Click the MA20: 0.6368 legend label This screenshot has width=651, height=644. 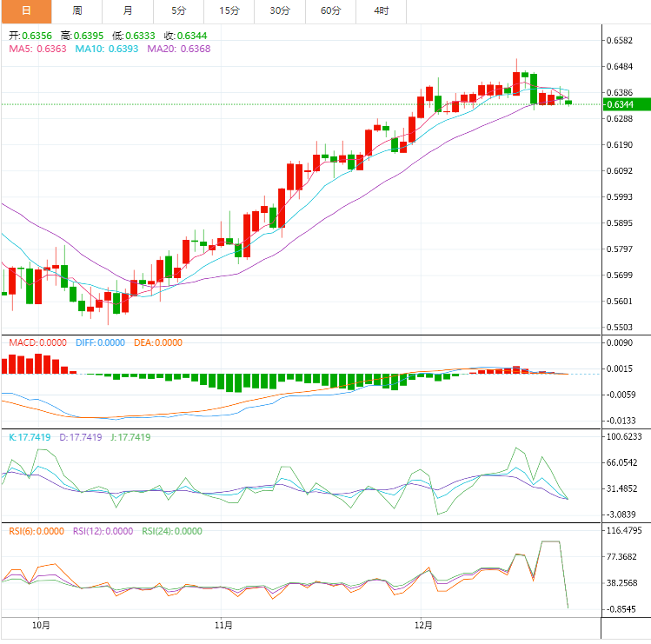(179, 49)
